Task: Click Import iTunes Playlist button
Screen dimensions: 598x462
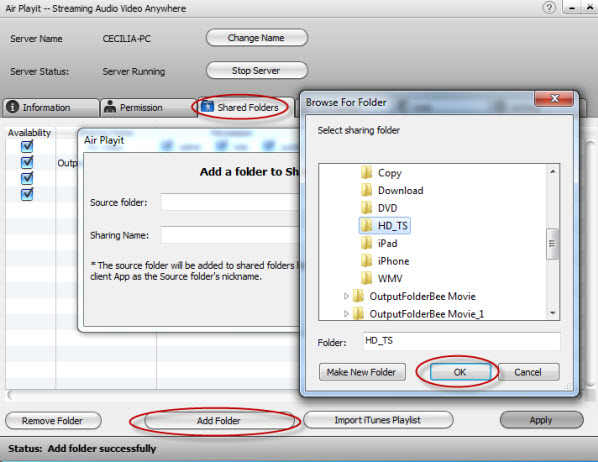Action: [378, 420]
